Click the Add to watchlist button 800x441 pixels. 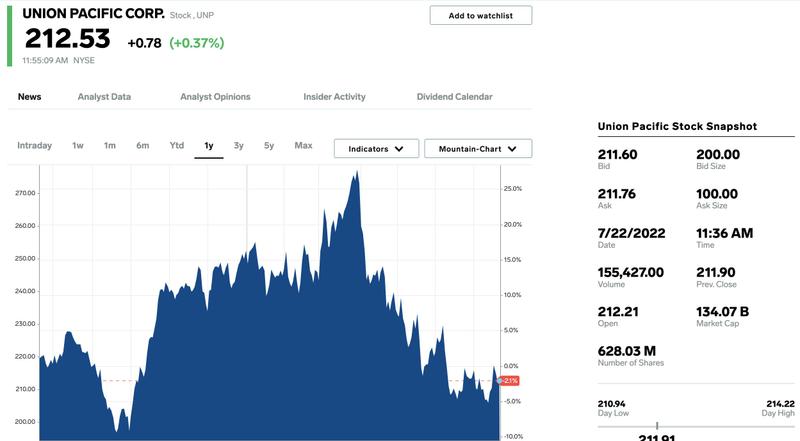(x=481, y=15)
